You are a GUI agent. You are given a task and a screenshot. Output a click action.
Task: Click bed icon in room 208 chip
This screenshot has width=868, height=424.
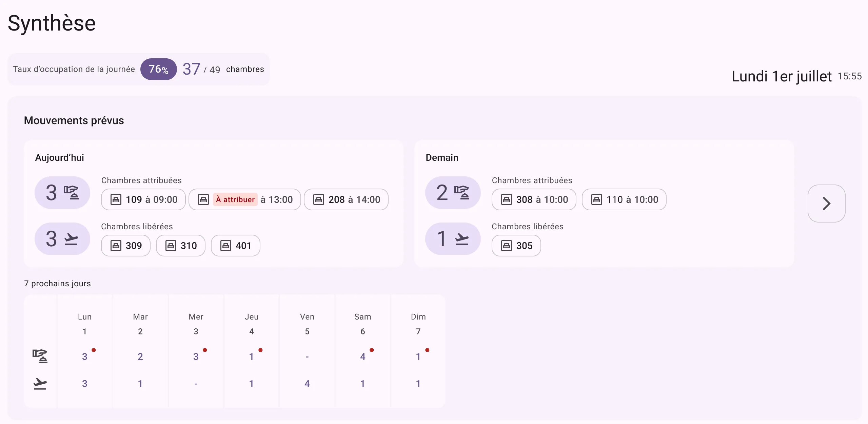(x=319, y=199)
